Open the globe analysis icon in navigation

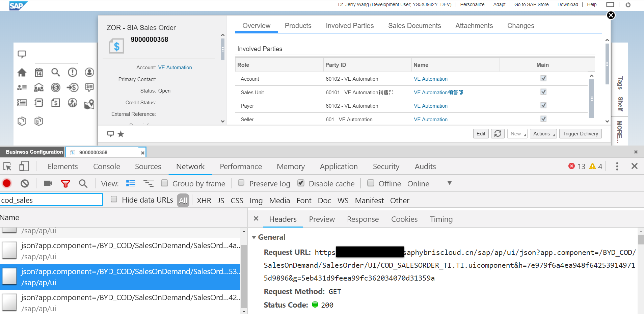click(x=73, y=103)
